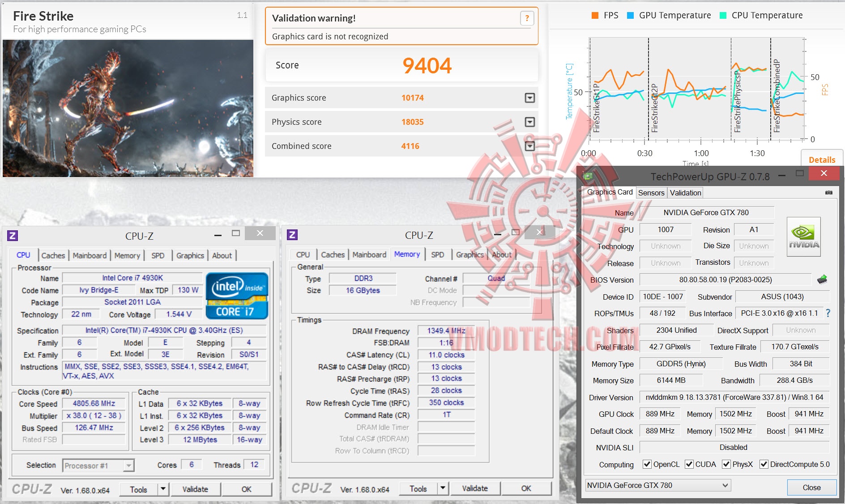
Task: Click the NVIDIA SLI status field showing Disabled
Action: coord(734,447)
